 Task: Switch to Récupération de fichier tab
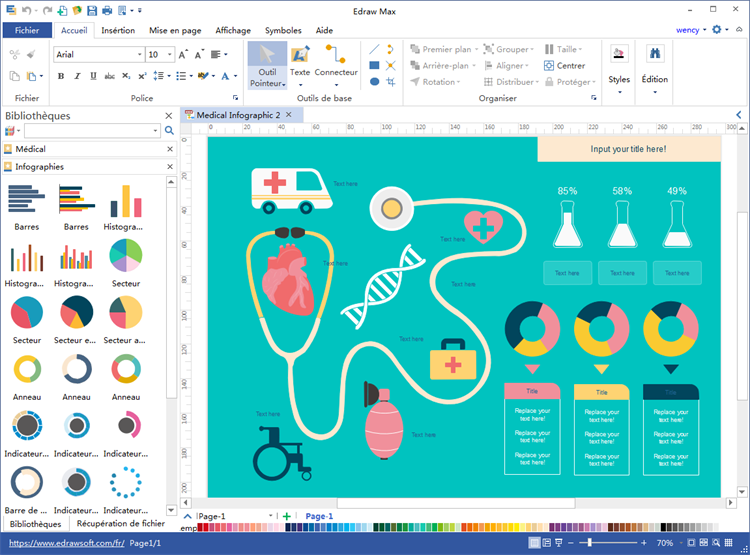tap(121, 523)
